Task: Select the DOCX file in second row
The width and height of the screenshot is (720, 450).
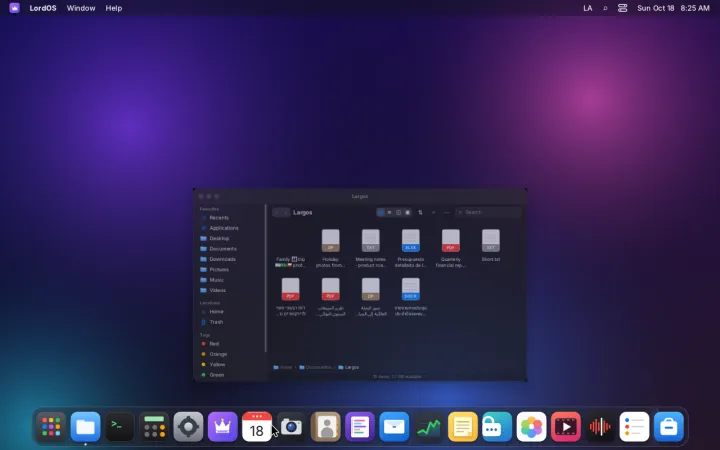Action: click(x=411, y=297)
